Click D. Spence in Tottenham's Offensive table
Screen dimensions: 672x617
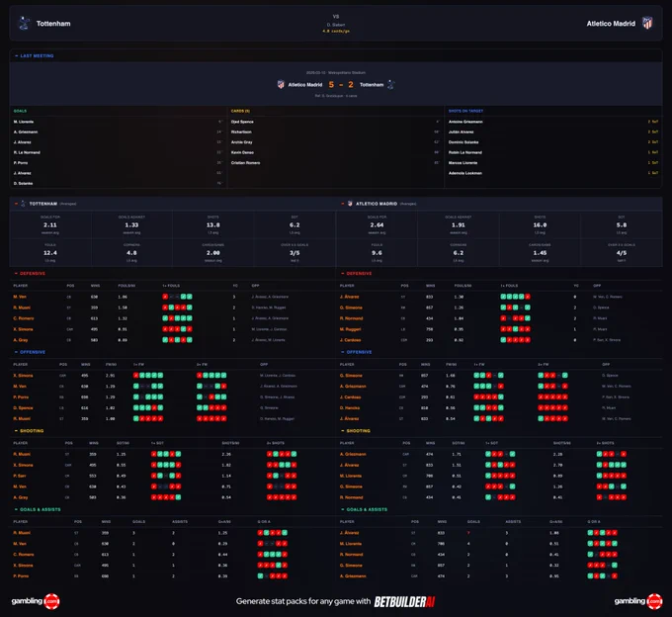click(x=23, y=407)
